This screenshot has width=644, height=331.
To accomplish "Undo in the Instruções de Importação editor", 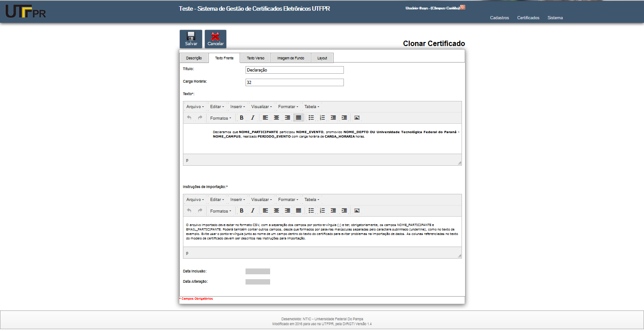I will (x=189, y=210).
